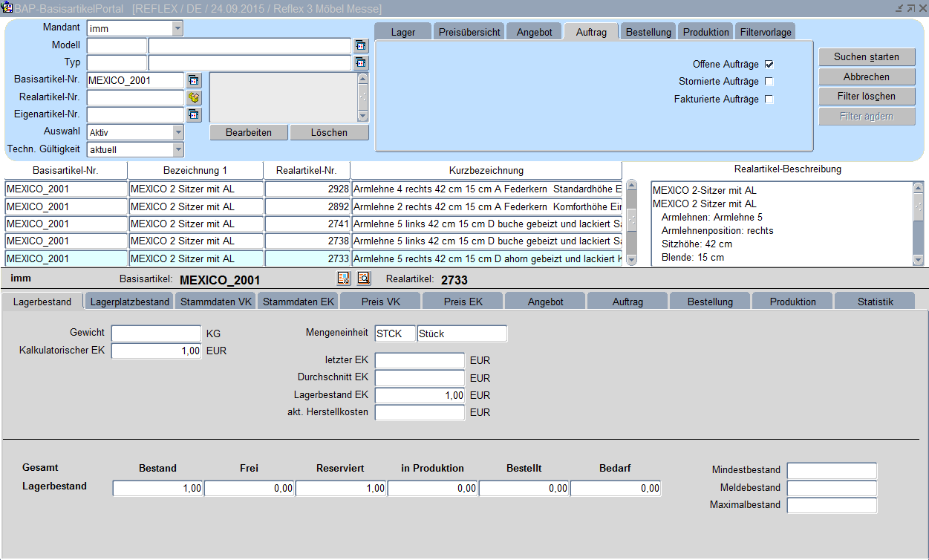Tick the Fakturierte Aufträge checkbox
Image resolution: width=929 pixels, height=560 pixels.
[x=769, y=100]
